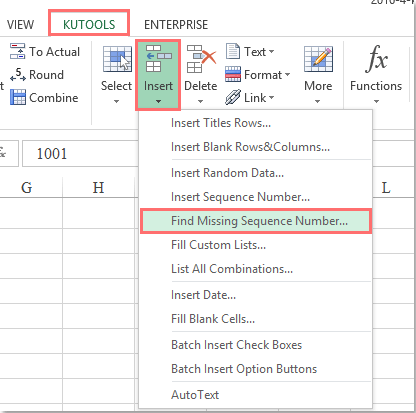
Task: Click the Functions fx icon
Action: [376, 59]
